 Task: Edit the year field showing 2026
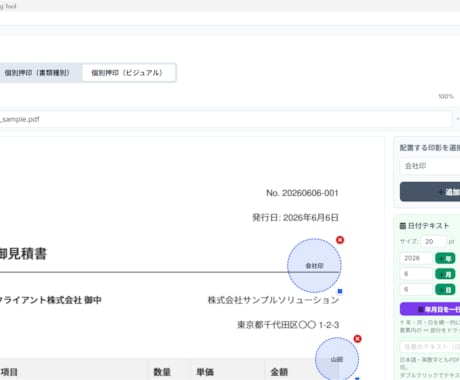416,258
